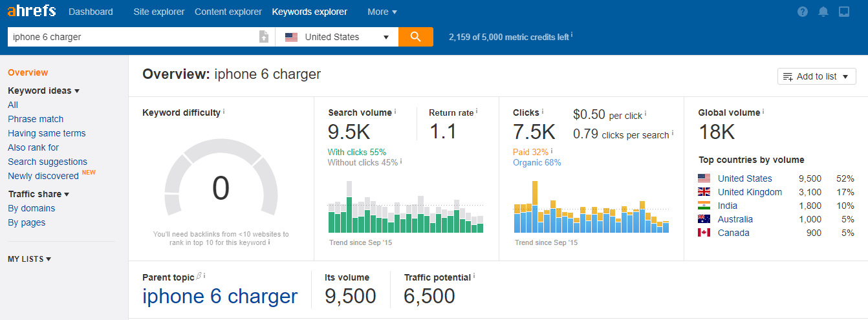Click the info icon beside Global volume

click(x=763, y=111)
